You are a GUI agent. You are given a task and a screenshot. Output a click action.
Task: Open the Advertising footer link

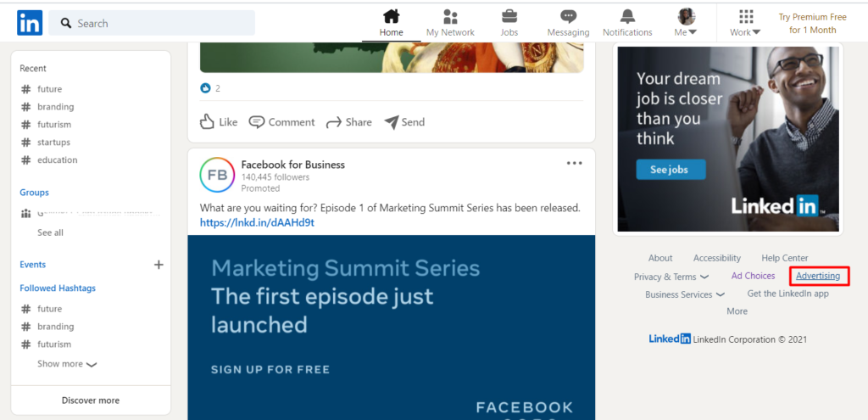pyautogui.click(x=818, y=276)
